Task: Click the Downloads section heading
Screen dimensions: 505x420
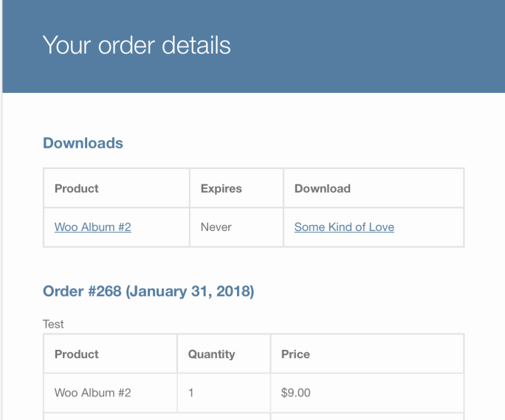Action: [83, 143]
